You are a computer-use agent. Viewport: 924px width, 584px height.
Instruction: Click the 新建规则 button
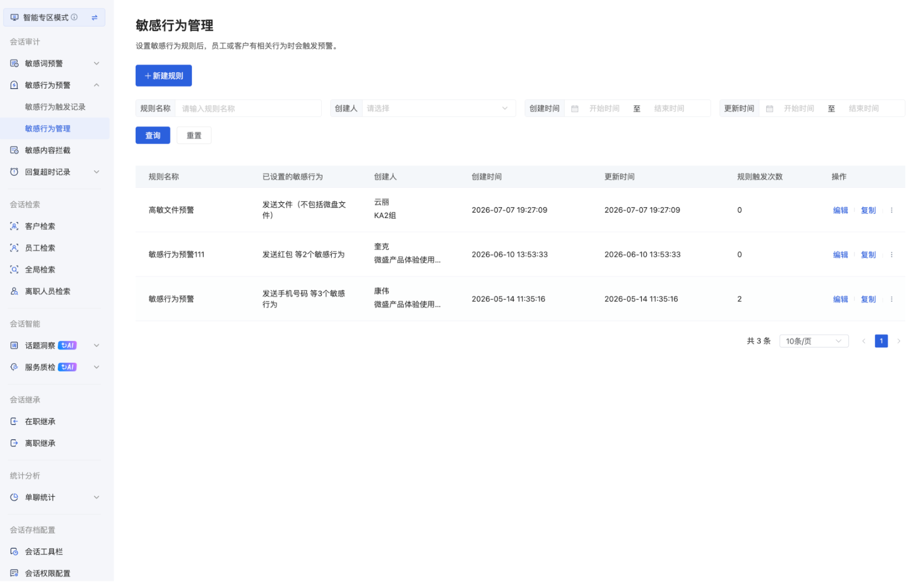click(164, 76)
